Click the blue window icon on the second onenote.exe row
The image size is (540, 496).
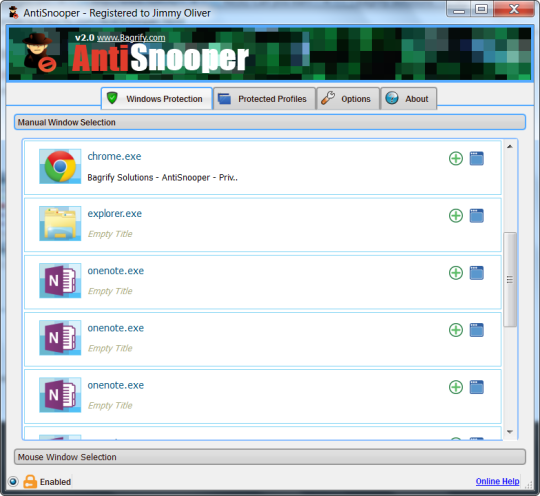click(x=477, y=330)
